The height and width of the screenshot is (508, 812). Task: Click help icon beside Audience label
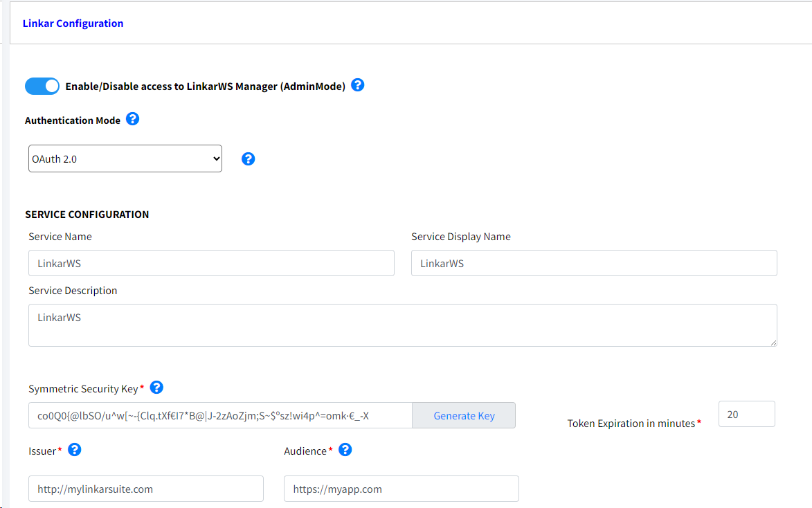tap(345, 450)
